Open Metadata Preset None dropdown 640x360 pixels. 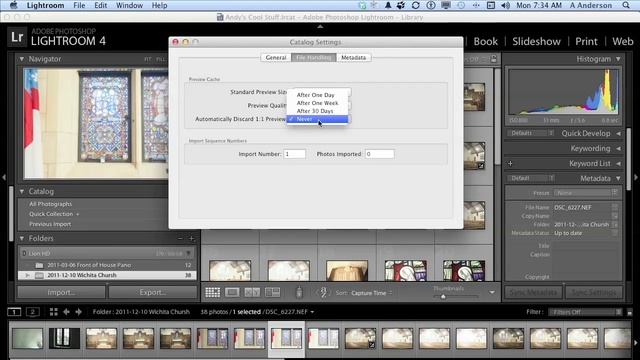point(586,193)
